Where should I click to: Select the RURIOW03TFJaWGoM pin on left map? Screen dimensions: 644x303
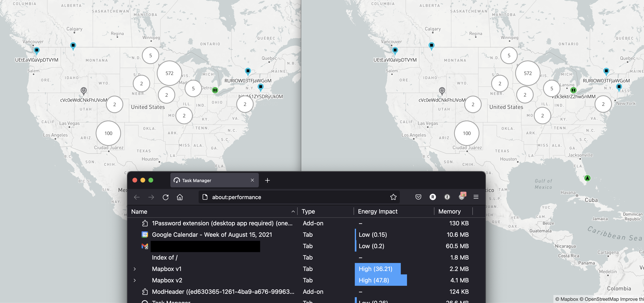coord(248,72)
